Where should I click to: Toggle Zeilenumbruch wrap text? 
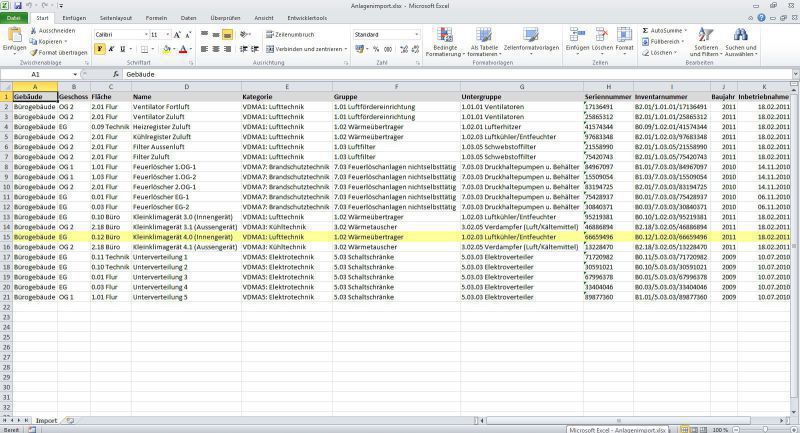(290, 34)
